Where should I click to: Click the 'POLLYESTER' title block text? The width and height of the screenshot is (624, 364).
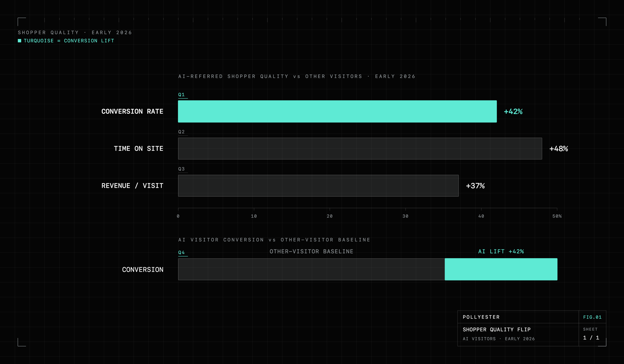click(x=481, y=317)
